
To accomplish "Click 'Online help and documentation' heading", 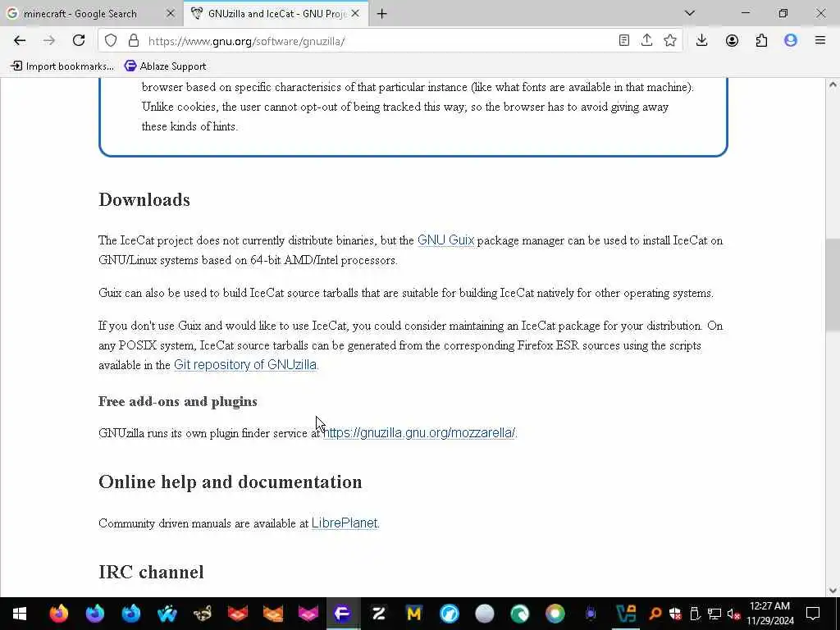I will tap(231, 482).
